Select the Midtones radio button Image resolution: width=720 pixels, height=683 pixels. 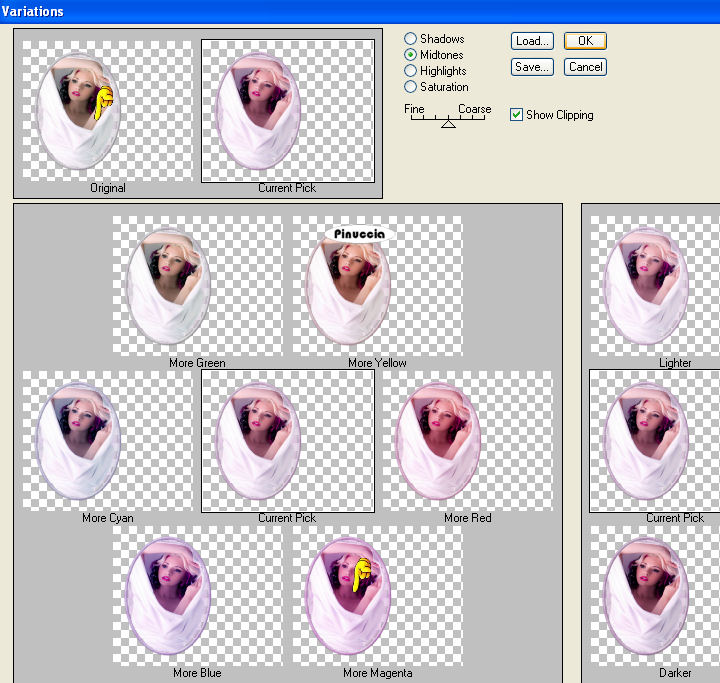pos(411,55)
